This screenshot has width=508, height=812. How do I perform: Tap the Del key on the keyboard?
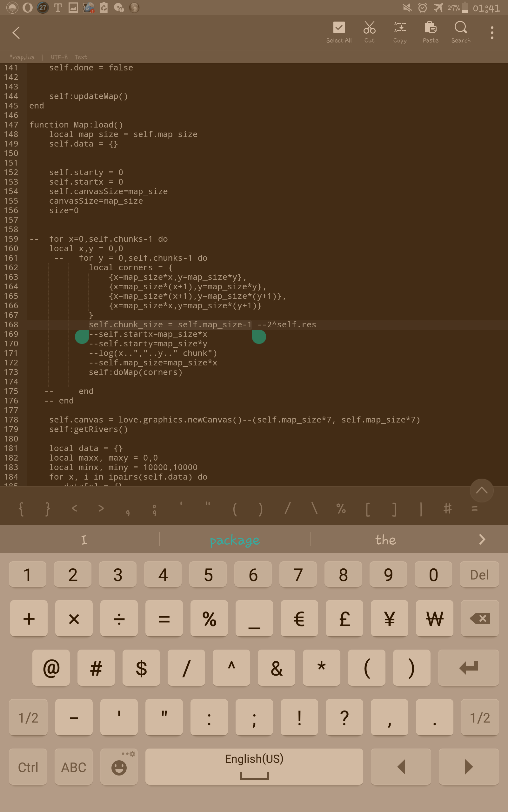(479, 574)
